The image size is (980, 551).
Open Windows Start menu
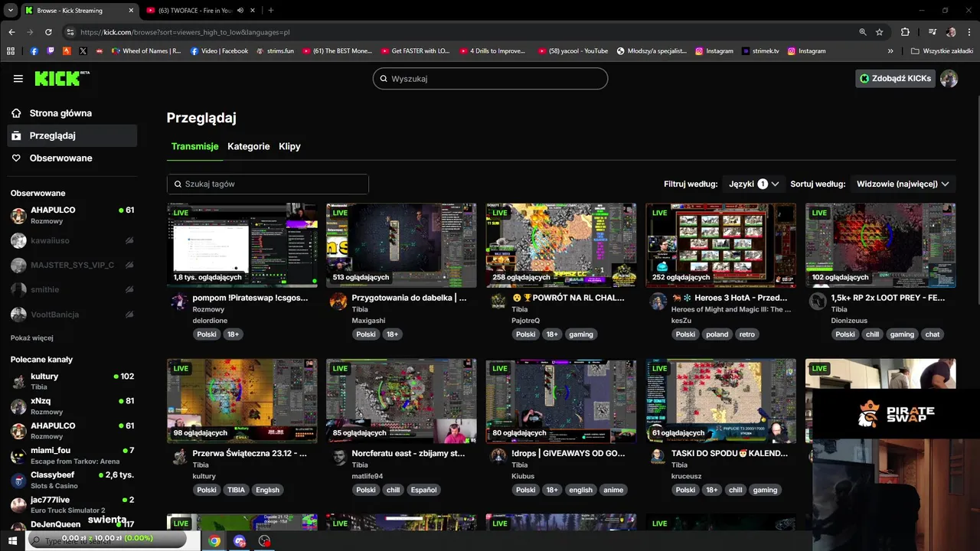[x=12, y=541]
